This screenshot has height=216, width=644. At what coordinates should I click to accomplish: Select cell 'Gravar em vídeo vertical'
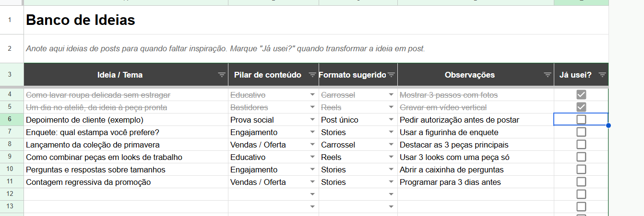click(476, 107)
